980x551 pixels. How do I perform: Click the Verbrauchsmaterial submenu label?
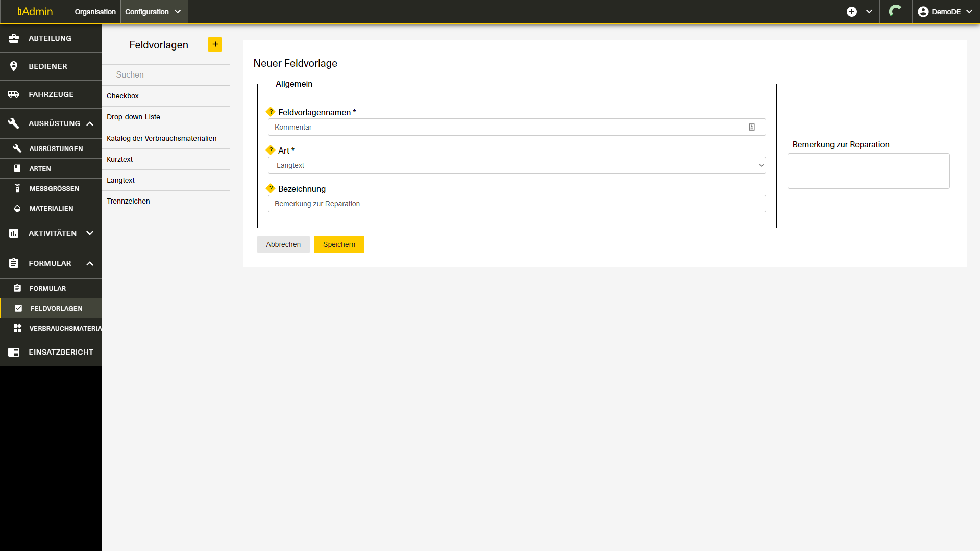click(x=65, y=328)
